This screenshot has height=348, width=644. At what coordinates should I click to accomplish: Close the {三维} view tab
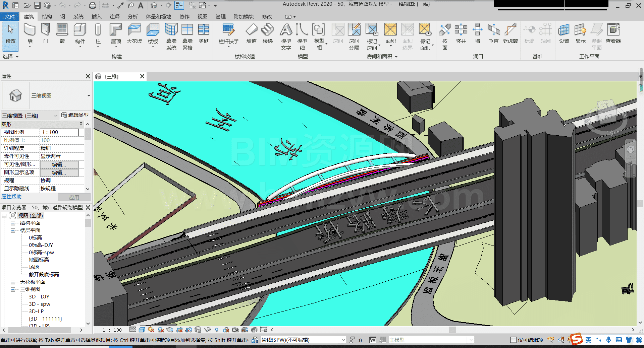click(142, 76)
